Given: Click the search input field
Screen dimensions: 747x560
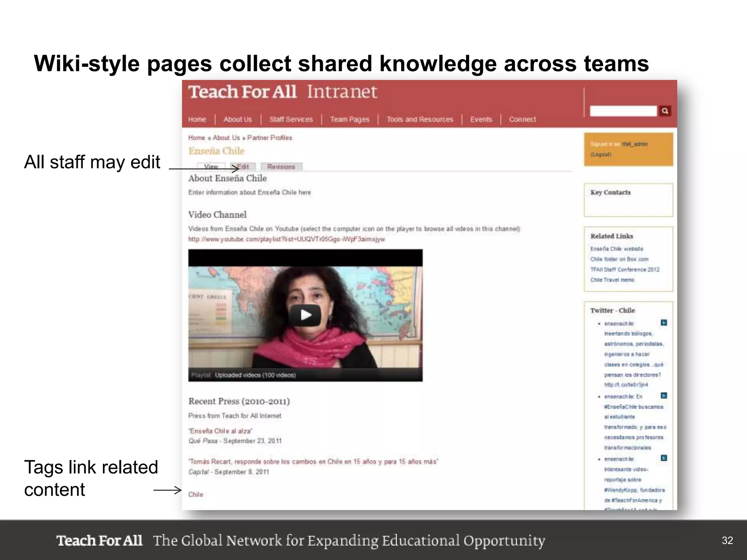Looking at the screenshot, I should pyautogui.click(x=623, y=111).
